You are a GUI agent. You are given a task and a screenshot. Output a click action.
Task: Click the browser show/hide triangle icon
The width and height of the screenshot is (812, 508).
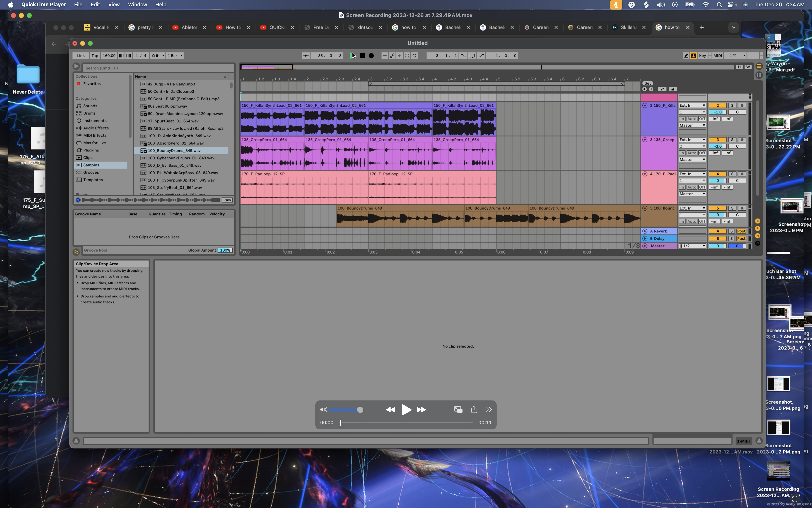76,66
